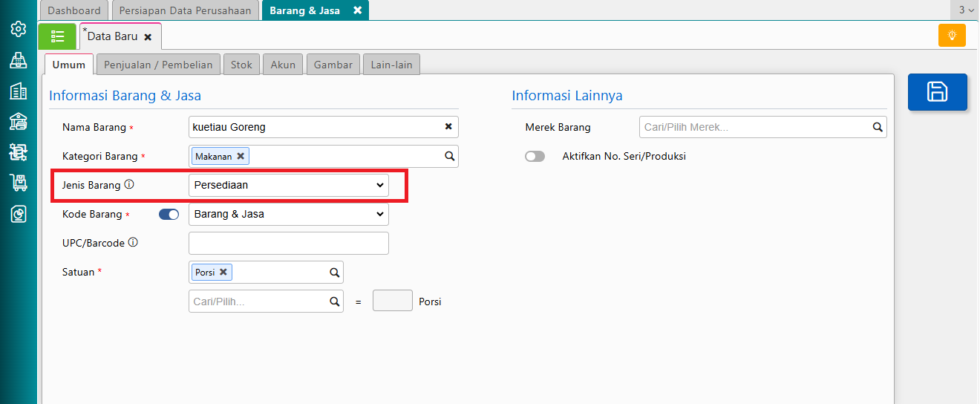Open the inventory boxes sidebar icon

coord(19,152)
